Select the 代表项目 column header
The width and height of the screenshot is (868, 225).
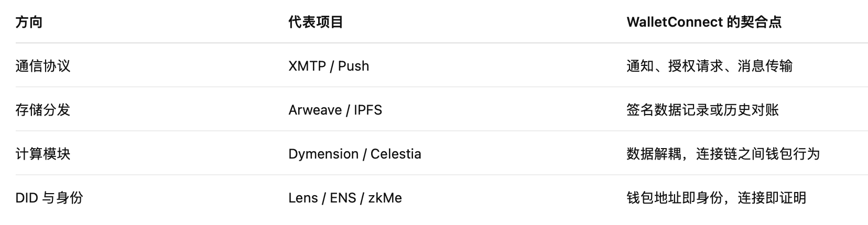316,22
